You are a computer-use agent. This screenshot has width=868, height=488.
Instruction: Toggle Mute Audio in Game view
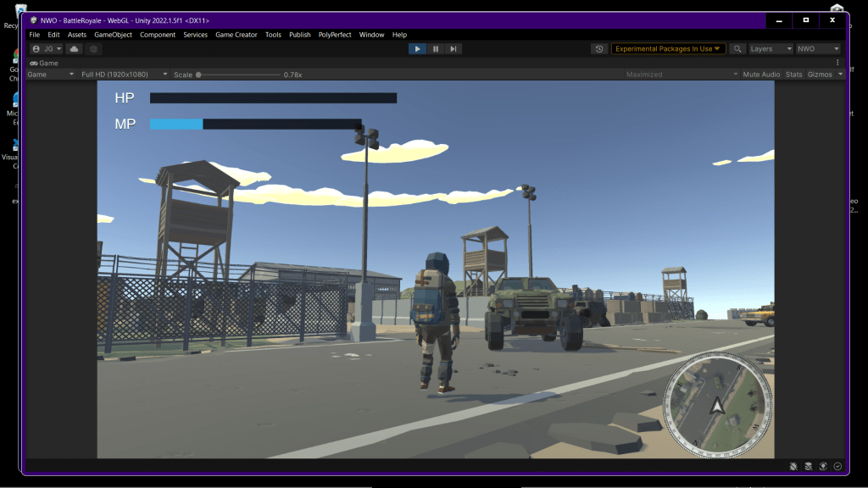(760, 75)
